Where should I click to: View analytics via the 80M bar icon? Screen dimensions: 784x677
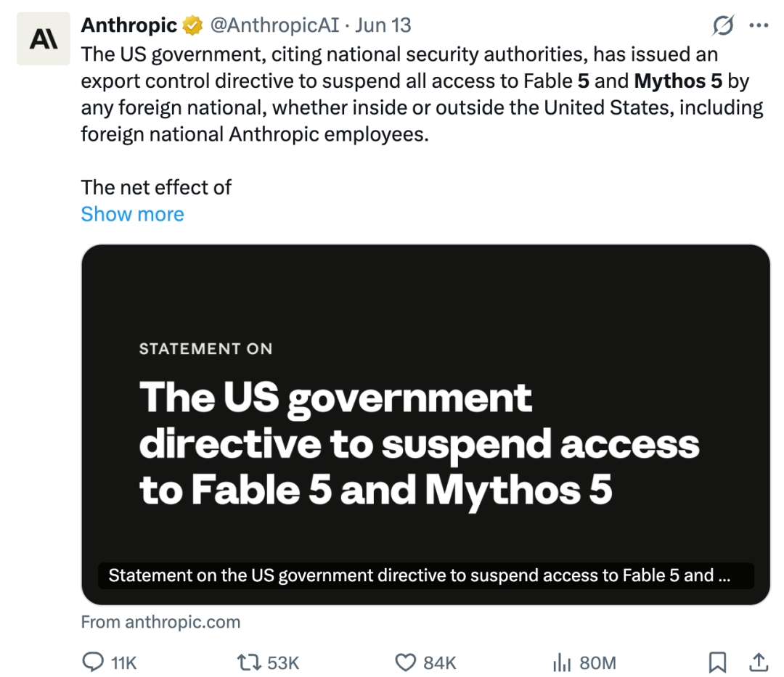562,662
